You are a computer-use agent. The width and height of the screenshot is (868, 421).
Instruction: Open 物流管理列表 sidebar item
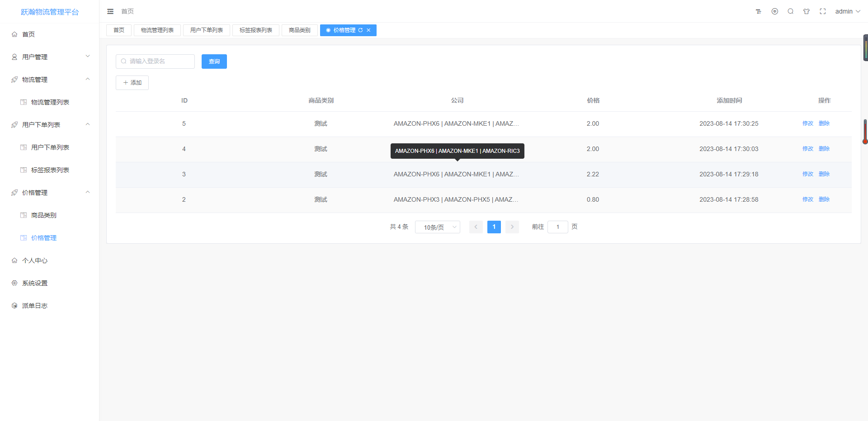click(50, 102)
